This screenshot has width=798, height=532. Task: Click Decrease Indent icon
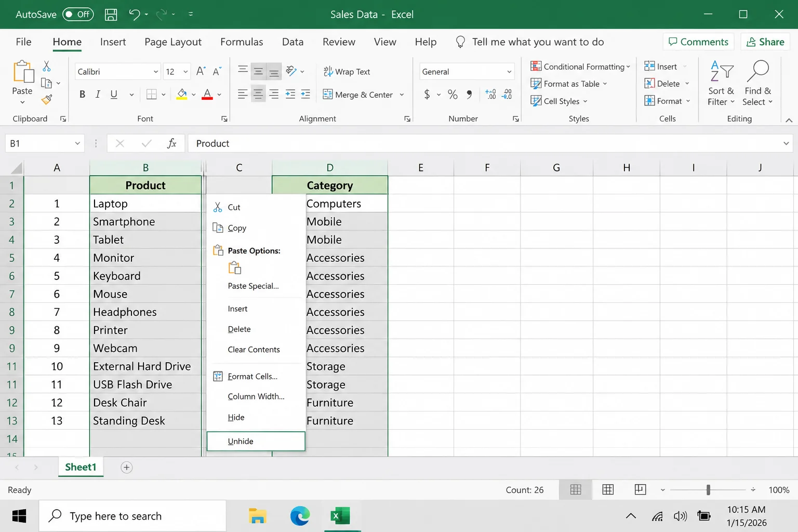point(290,94)
